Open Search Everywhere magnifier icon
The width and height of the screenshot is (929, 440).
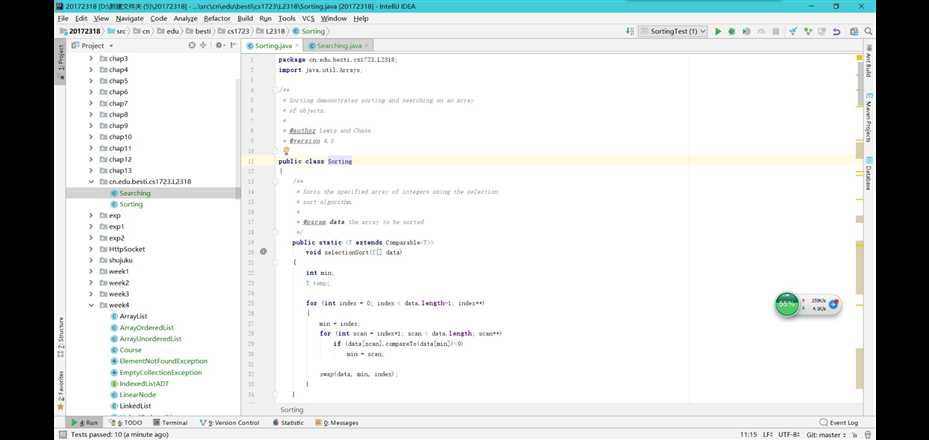[868, 31]
